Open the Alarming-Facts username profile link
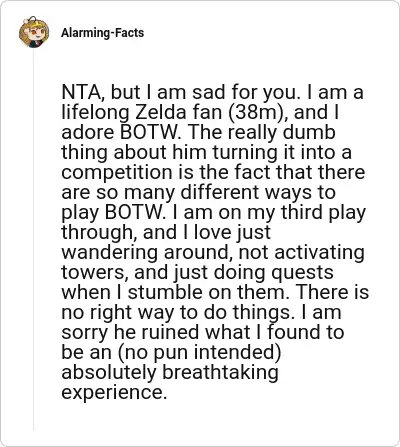 [x=102, y=33]
